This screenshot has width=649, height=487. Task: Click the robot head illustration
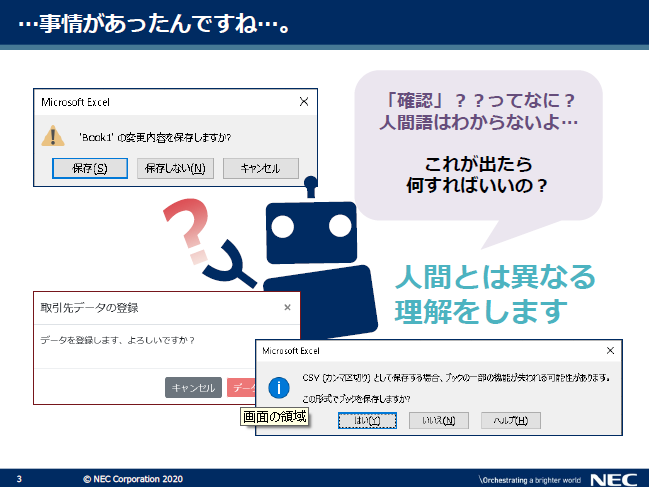(x=311, y=232)
